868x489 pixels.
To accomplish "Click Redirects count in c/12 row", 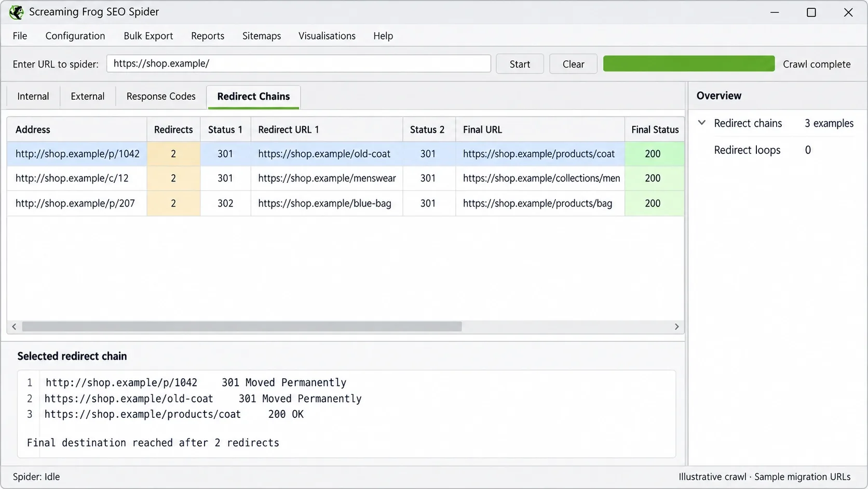I will coord(173,178).
